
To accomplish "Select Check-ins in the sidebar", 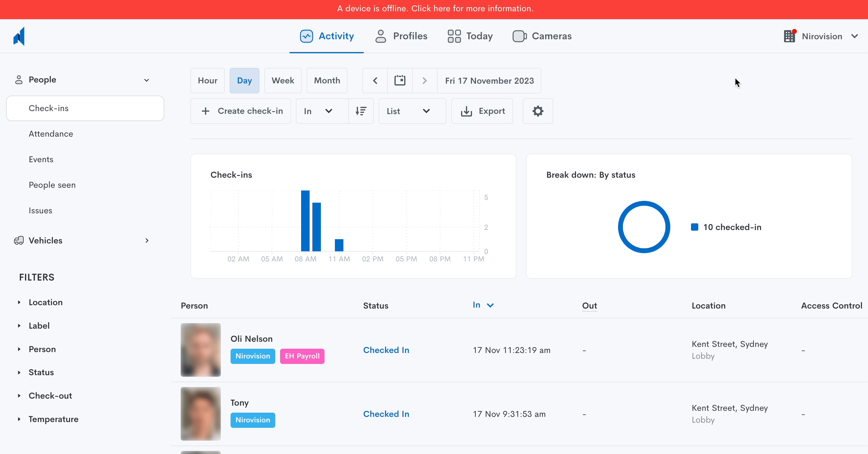I will [85, 108].
